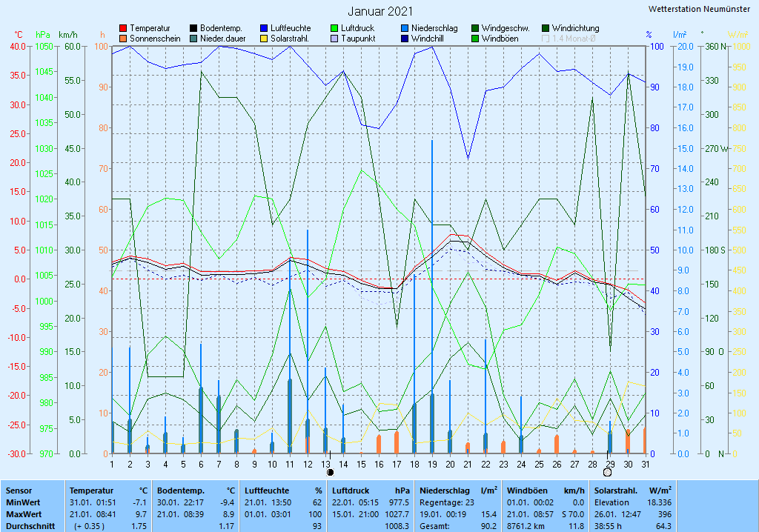
Task: Click the Luftdruck column header in table
Action: click(351, 491)
